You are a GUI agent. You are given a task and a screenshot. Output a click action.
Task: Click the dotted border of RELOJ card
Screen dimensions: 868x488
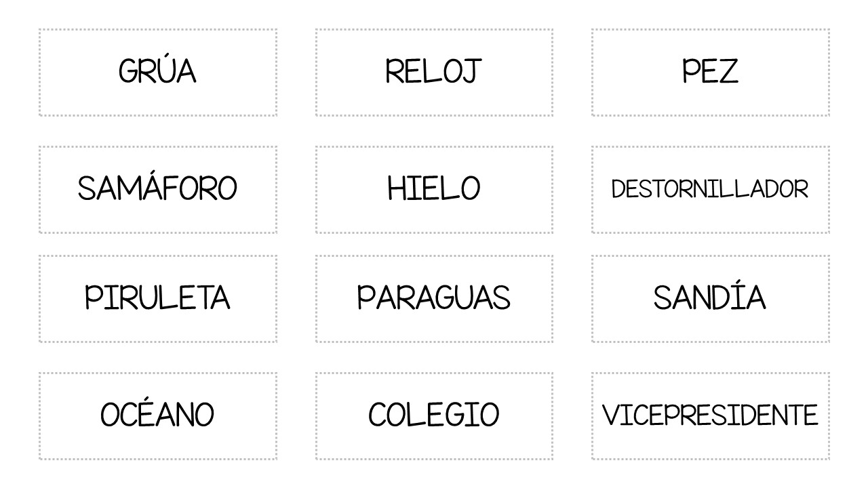[434, 29]
